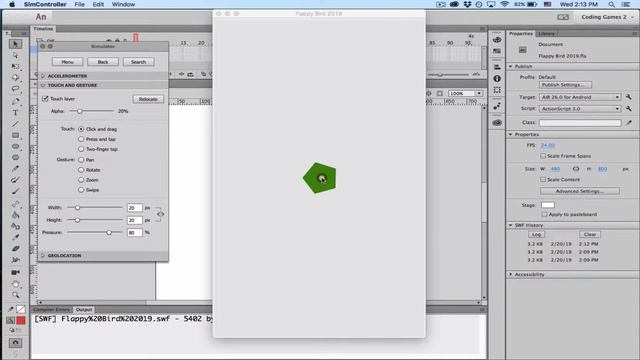Viewport: 640px width, 360px height.
Task: Select Click and drag touch option
Action: pos(81,129)
